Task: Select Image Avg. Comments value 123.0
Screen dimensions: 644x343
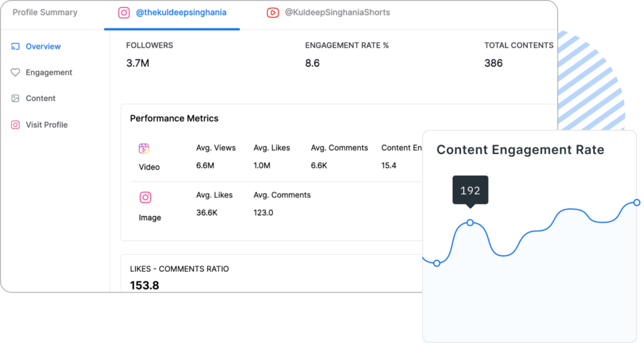Action: click(264, 213)
